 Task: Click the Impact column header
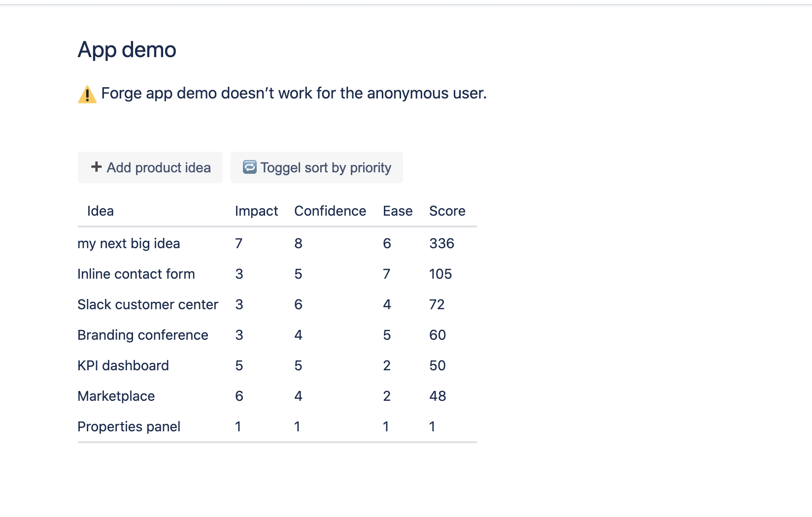point(256,211)
